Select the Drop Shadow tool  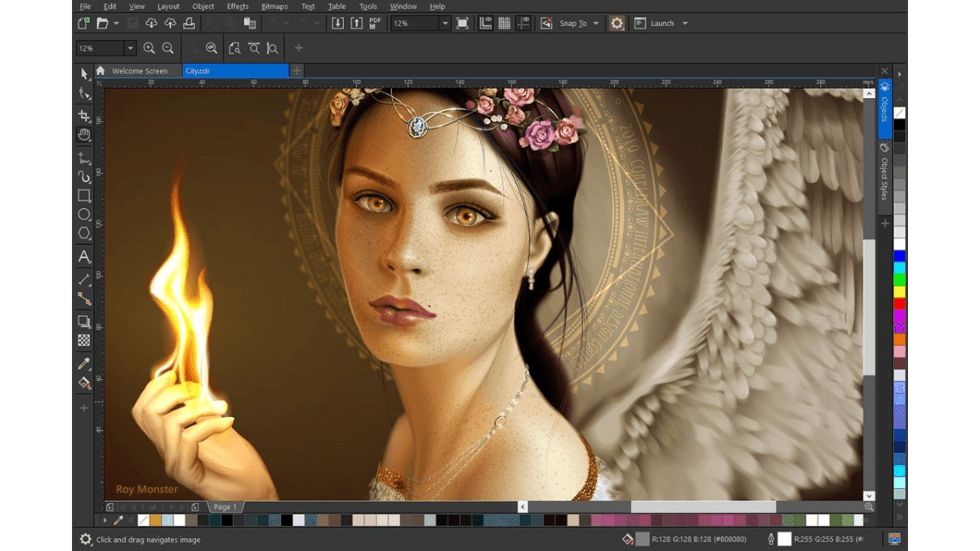pos(84,322)
